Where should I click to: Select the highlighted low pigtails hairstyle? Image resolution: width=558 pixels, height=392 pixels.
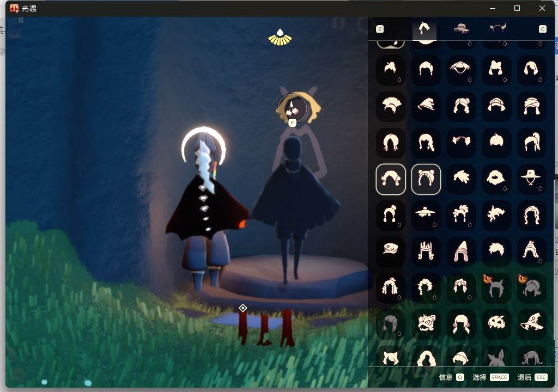[x=391, y=179]
